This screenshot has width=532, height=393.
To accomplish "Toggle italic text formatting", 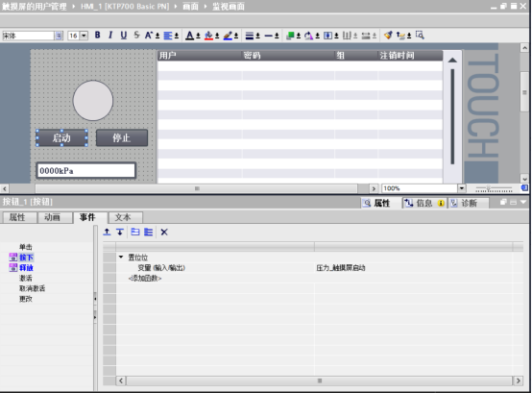I will 110,35.
